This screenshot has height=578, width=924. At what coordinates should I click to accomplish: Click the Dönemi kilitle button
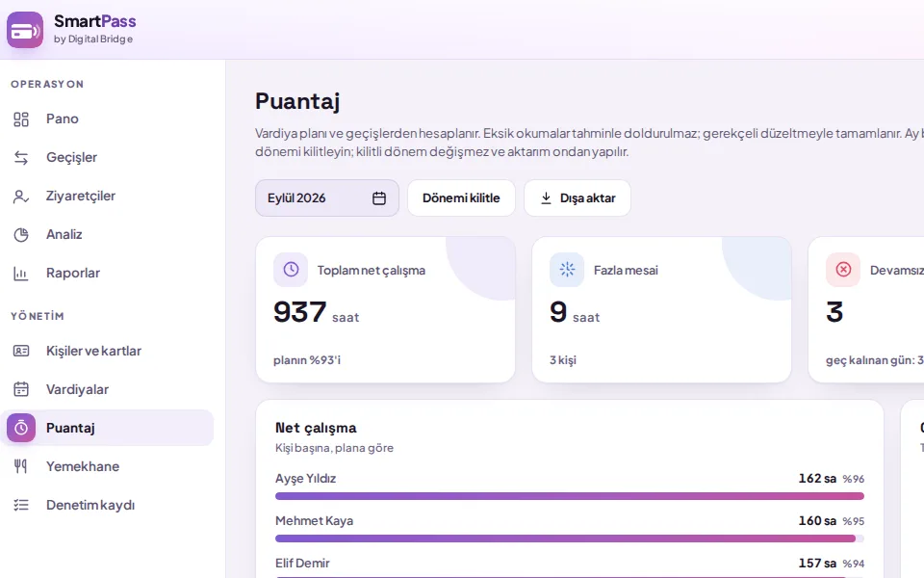click(x=461, y=198)
